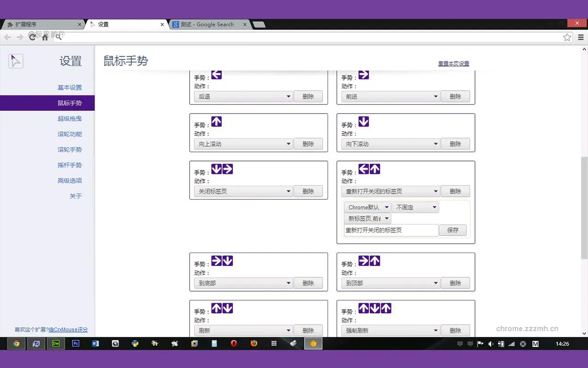Open the Chrome默认 dropdown
The width and height of the screenshot is (588, 368).
367,207
